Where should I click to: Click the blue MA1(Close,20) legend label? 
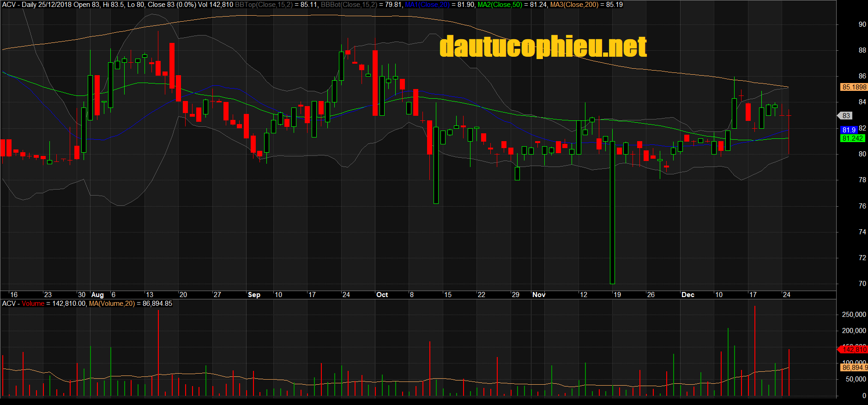[427, 5]
